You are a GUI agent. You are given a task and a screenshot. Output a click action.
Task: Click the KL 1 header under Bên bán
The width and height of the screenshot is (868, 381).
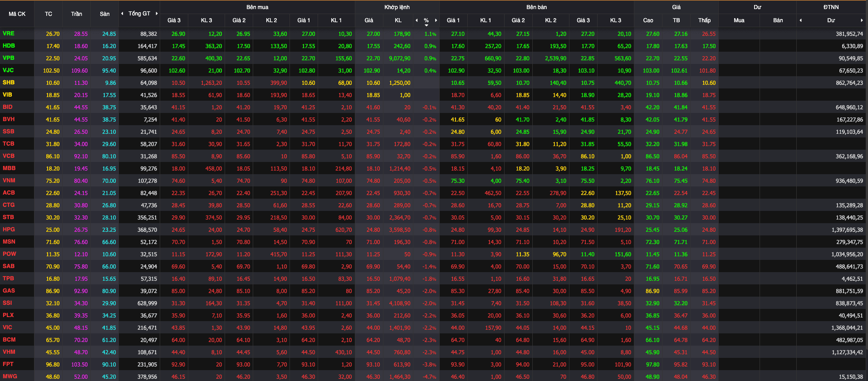(486, 20)
